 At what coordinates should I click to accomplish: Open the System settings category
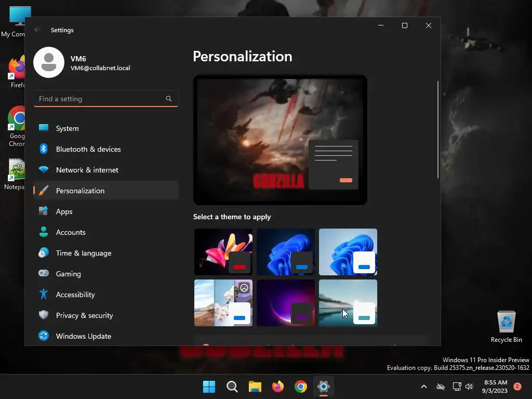(x=106, y=128)
